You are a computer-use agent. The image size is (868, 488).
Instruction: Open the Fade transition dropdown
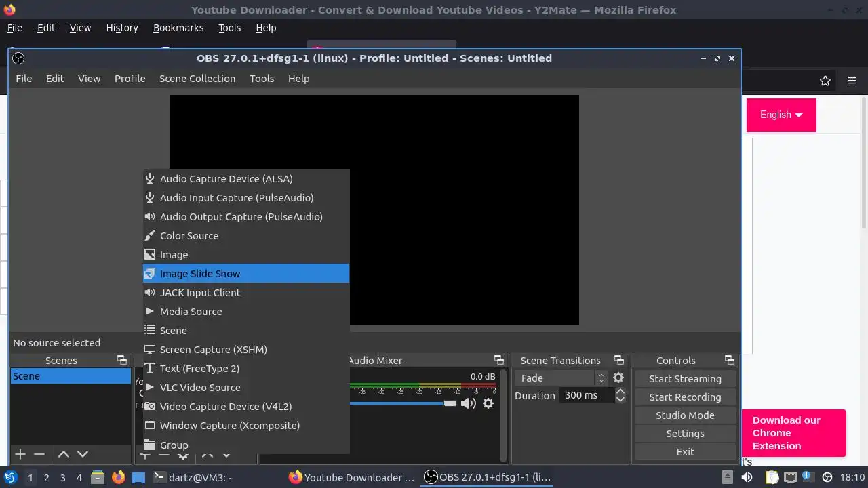coord(561,378)
